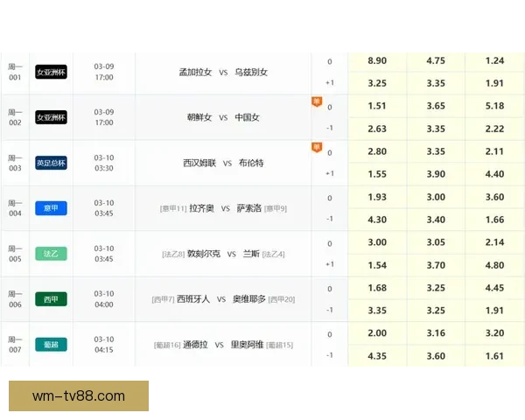Open the blue 意甲 league tag

click(x=52, y=208)
